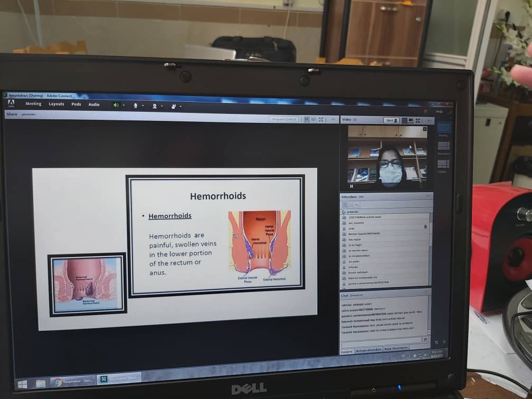Add a new layout with plus icon
This screenshot has width=532, height=399.
pos(444,342)
